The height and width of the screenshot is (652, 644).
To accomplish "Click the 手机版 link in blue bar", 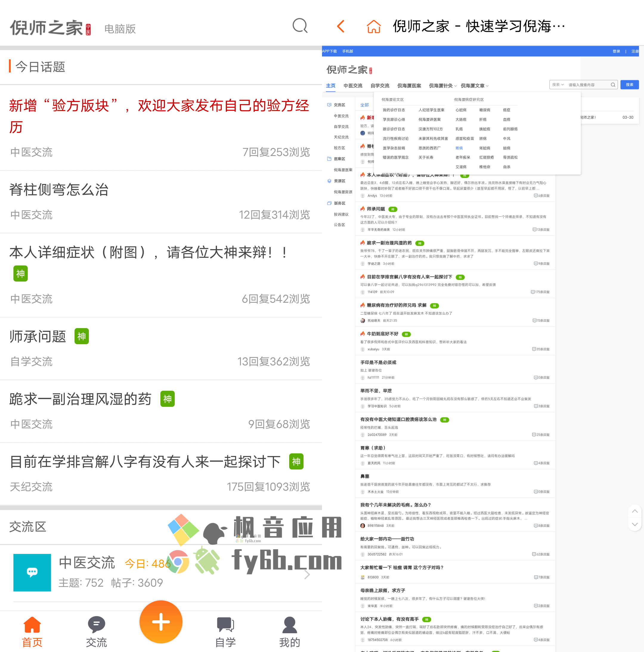I will 347,51.
